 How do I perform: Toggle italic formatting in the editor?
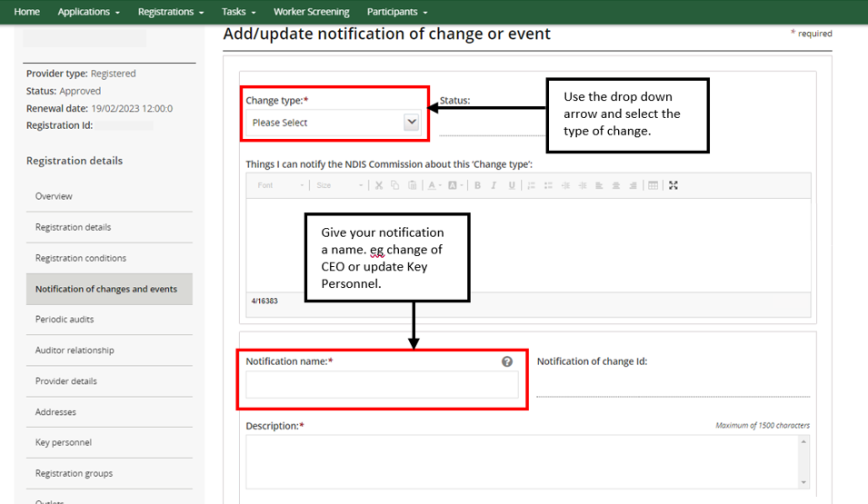[x=494, y=185]
